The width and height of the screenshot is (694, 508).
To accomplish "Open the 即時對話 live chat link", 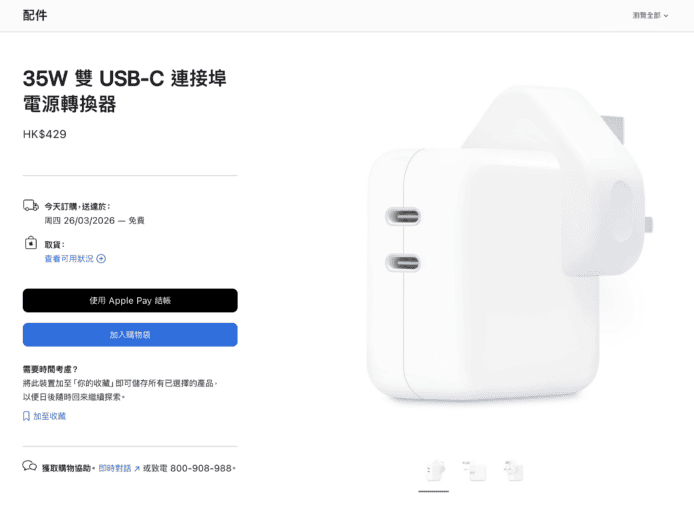I will click(x=115, y=468).
